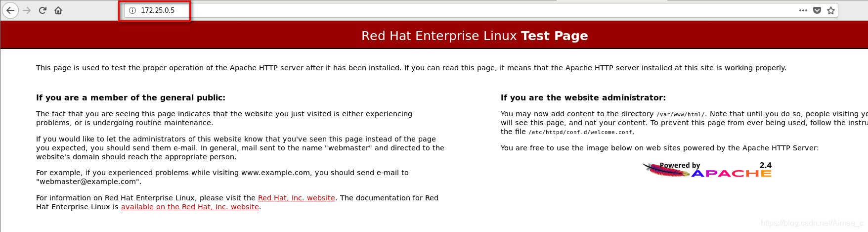Screen dimensions: 868x232
Task: Click the /var/www/html/ directory path text
Action: coord(681,114)
